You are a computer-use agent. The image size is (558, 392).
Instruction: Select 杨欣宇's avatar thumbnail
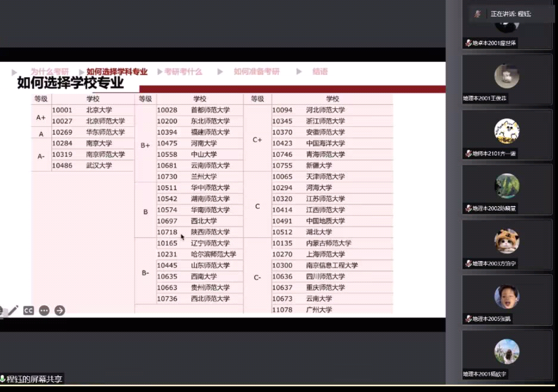(507, 351)
